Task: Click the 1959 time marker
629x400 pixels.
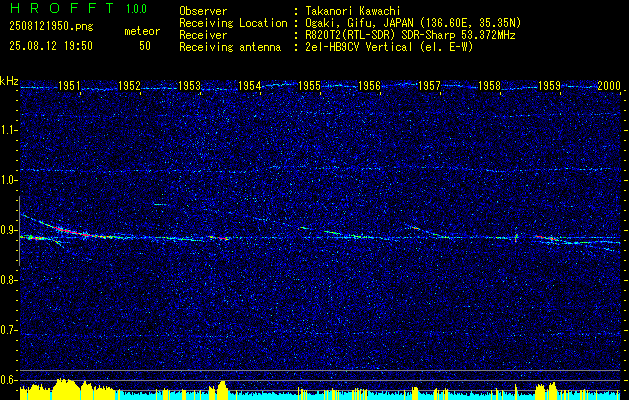Action: pos(550,86)
